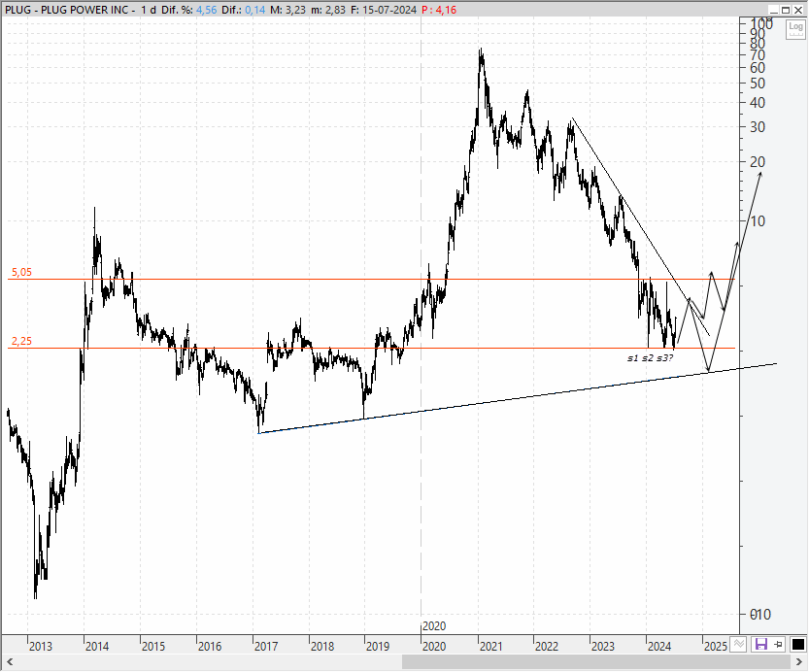Click the horizontal scrollbar left arrow

8,661
